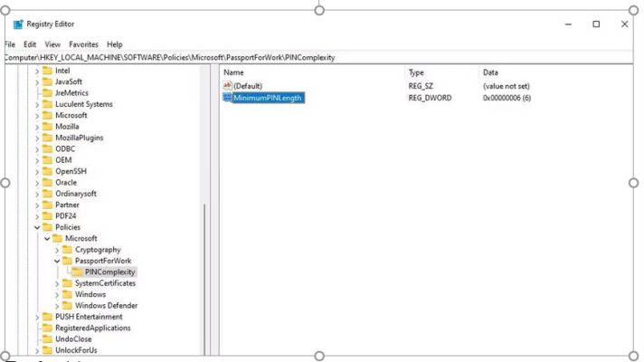This screenshot has width=644, height=362.
Task: Open the File menu
Action: pos(10,44)
